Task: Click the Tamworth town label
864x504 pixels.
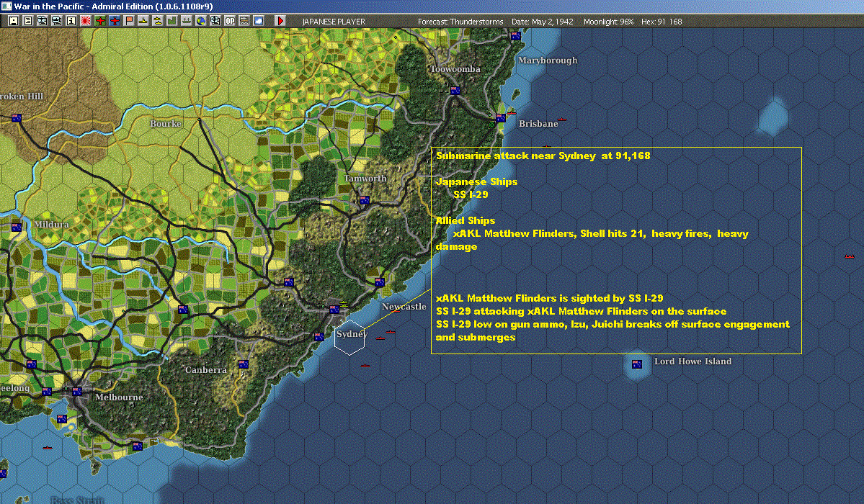Action: click(x=365, y=179)
